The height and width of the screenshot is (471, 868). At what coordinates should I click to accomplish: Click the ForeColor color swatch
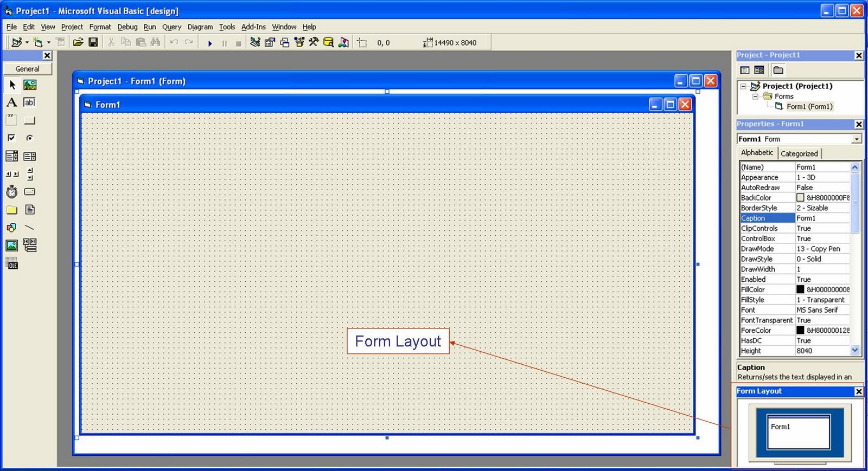800,330
